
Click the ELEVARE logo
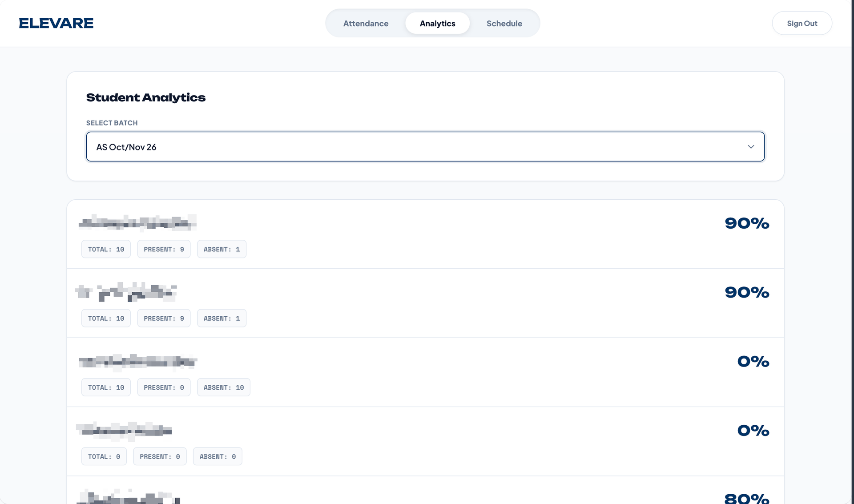(x=56, y=23)
